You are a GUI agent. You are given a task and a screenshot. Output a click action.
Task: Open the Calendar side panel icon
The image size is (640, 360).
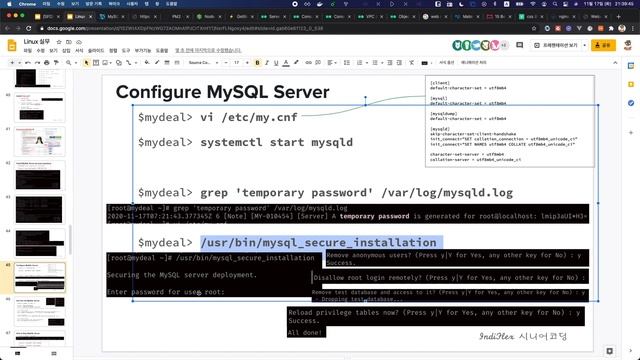pyautogui.click(x=631, y=66)
